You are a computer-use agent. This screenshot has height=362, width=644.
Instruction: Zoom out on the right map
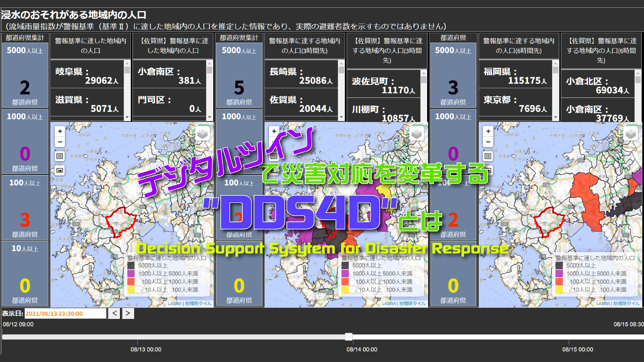pyautogui.click(x=488, y=142)
